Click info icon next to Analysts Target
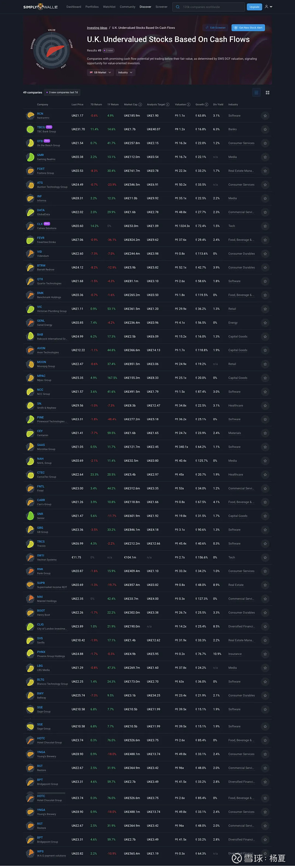Image resolution: width=295 pixels, height=868 pixels. click(167, 105)
